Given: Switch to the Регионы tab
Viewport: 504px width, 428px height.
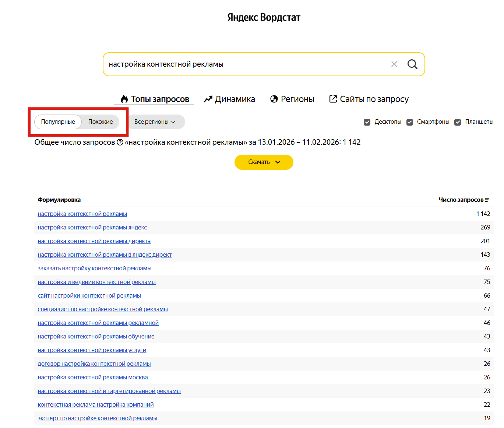Looking at the screenshot, I should point(297,99).
